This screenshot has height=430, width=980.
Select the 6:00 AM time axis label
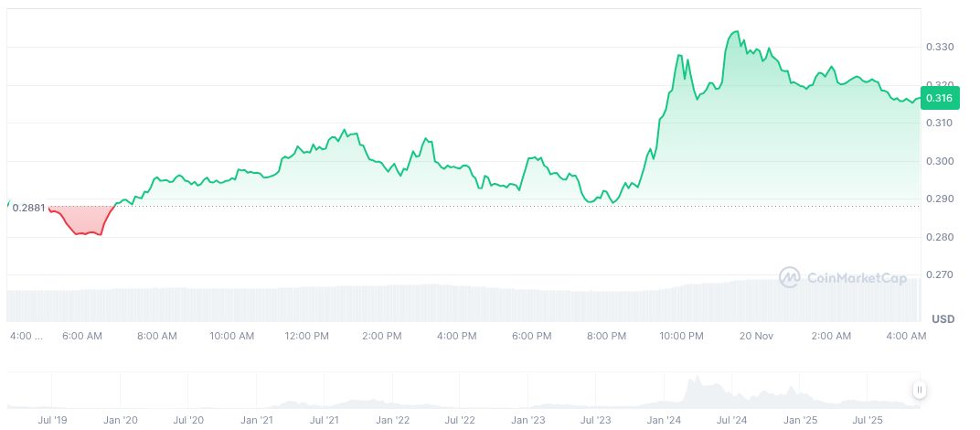[x=81, y=336]
